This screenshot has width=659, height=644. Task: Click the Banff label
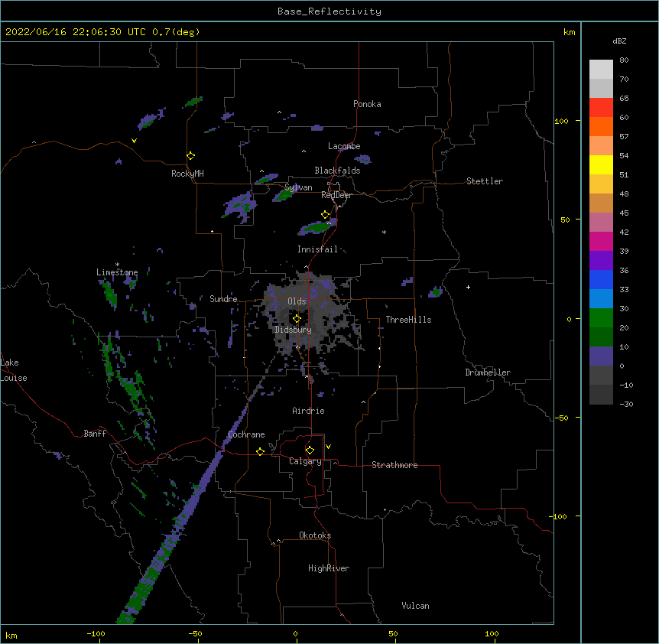[x=95, y=434]
